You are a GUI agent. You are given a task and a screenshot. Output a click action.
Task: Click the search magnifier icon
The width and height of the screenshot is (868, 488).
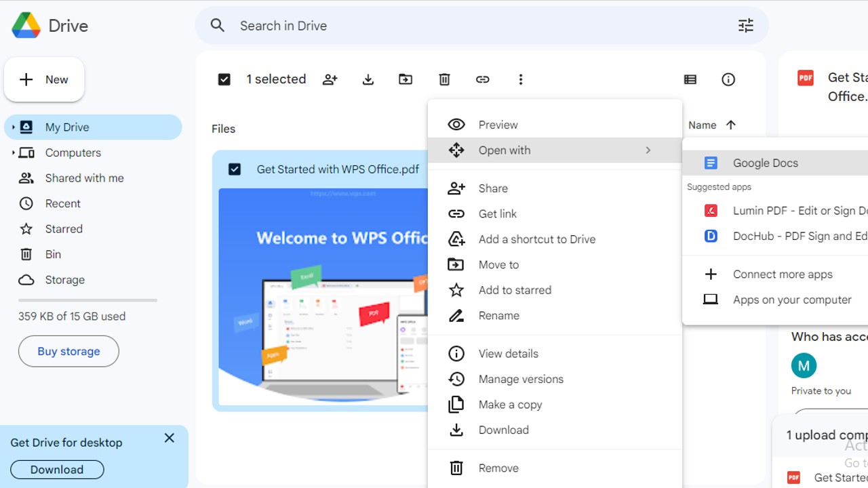[217, 26]
